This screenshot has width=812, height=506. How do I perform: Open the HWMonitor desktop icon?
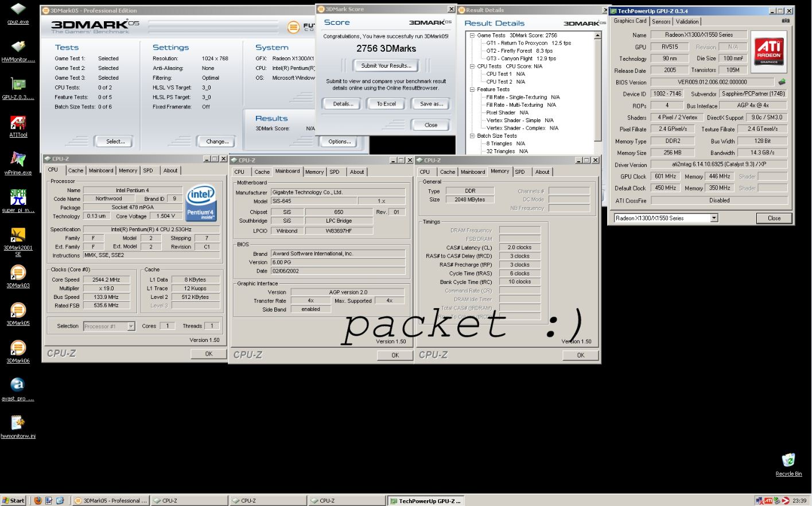pyautogui.click(x=18, y=47)
